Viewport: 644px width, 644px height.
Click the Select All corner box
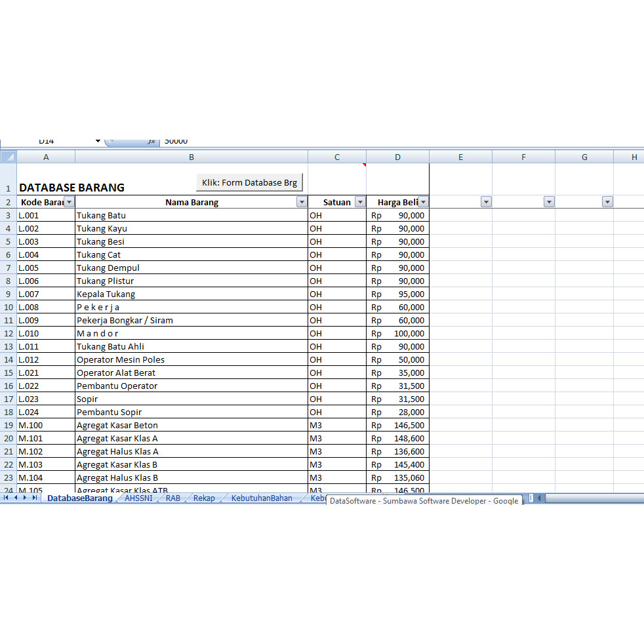[x=9, y=157]
